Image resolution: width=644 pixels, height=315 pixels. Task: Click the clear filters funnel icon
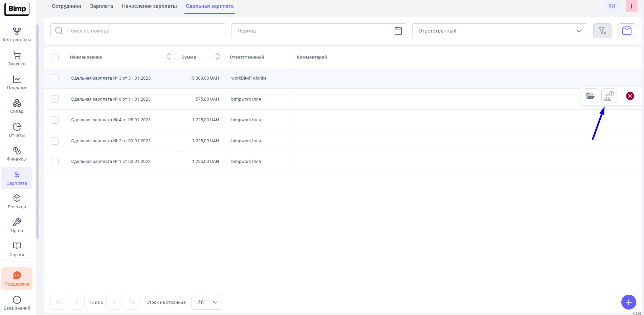click(602, 31)
